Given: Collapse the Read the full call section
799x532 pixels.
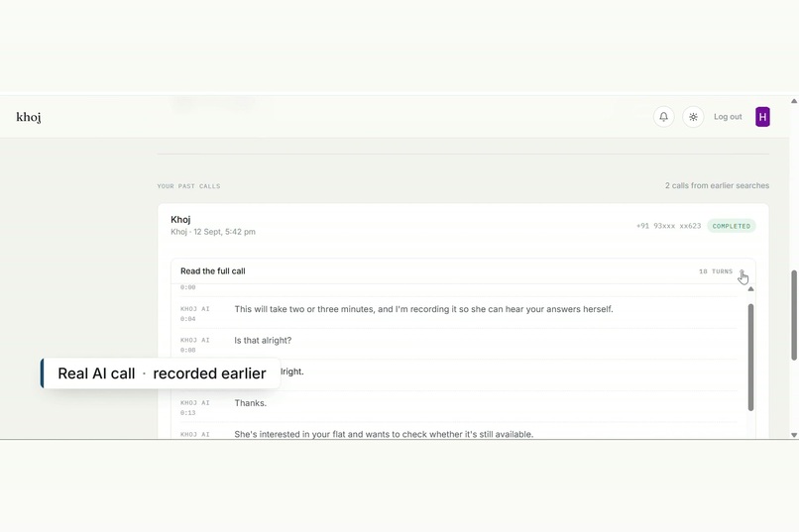Looking at the screenshot, I should coord(742,271).
